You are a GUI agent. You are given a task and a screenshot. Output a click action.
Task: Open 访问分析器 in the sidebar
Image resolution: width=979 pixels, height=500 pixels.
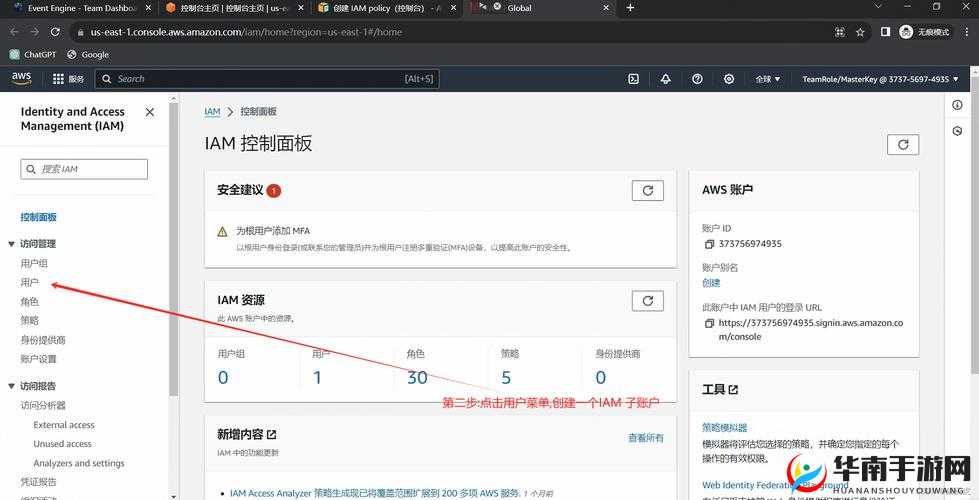tap(43, 405)
